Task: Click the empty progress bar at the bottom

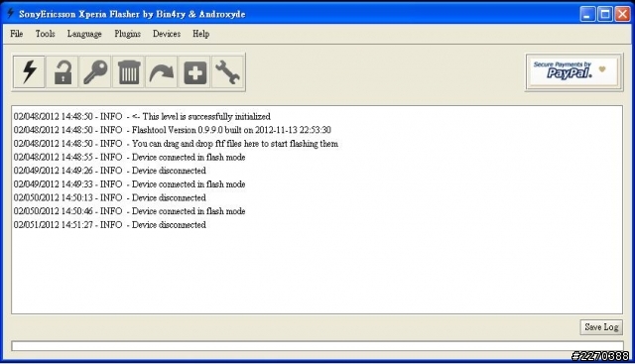Action: pos(317,346)
